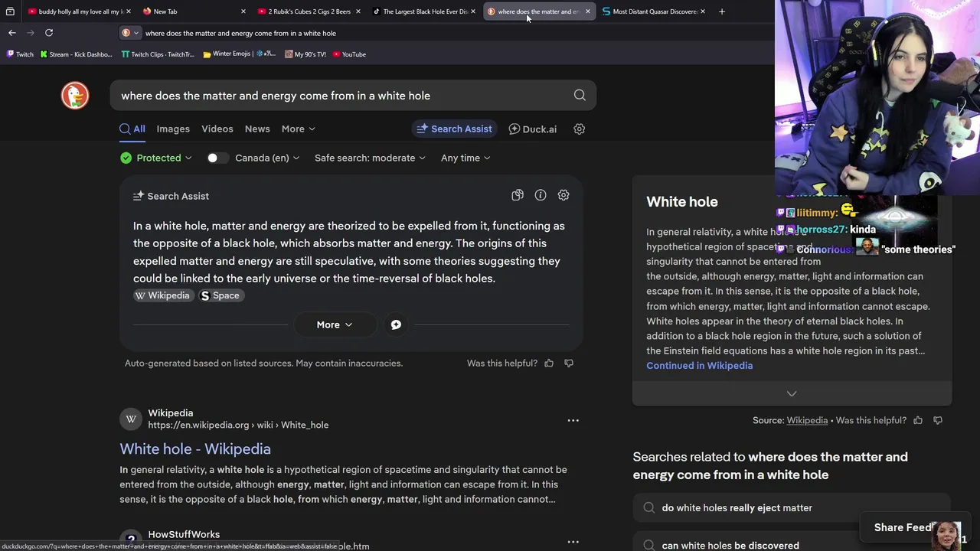
Task: Click the chat bubble icon below the answer
Action: tap(396, 324)
